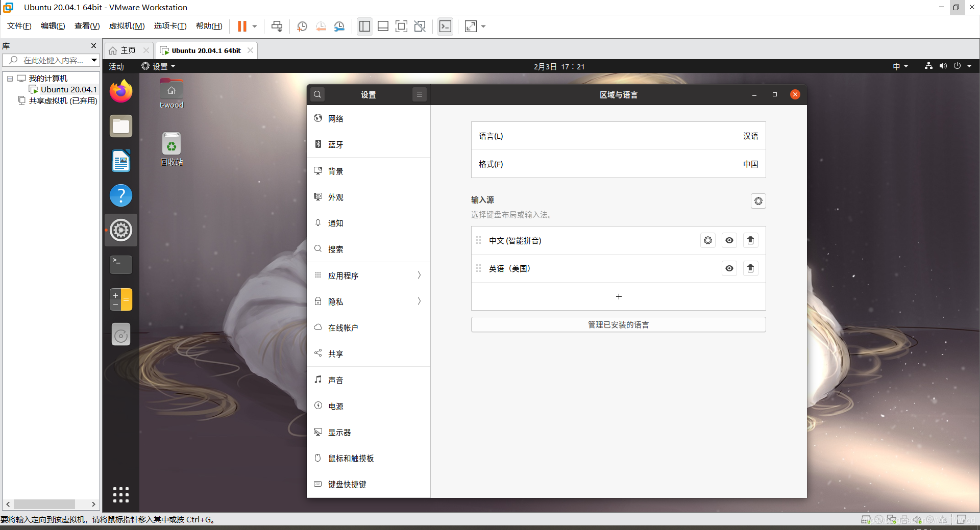Open 鼠标和触摸板 settings panel
This screenshot has height=530, width=980.
point(369,458)
